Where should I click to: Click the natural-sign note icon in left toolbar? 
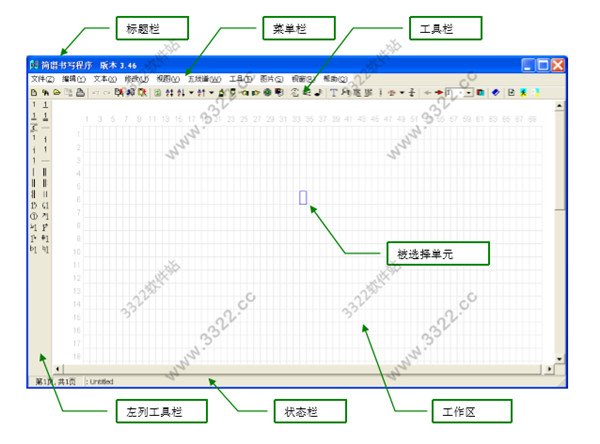point(45,248)
